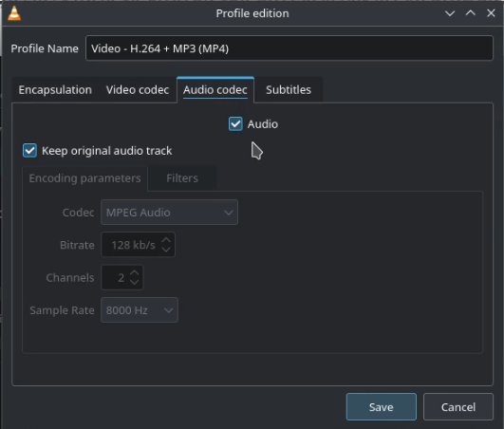Save the profile settings
504x429 pixels.
(382, 407)
